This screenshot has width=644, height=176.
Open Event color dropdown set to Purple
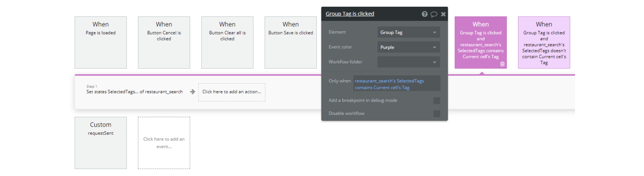click(x=408, y=47)
